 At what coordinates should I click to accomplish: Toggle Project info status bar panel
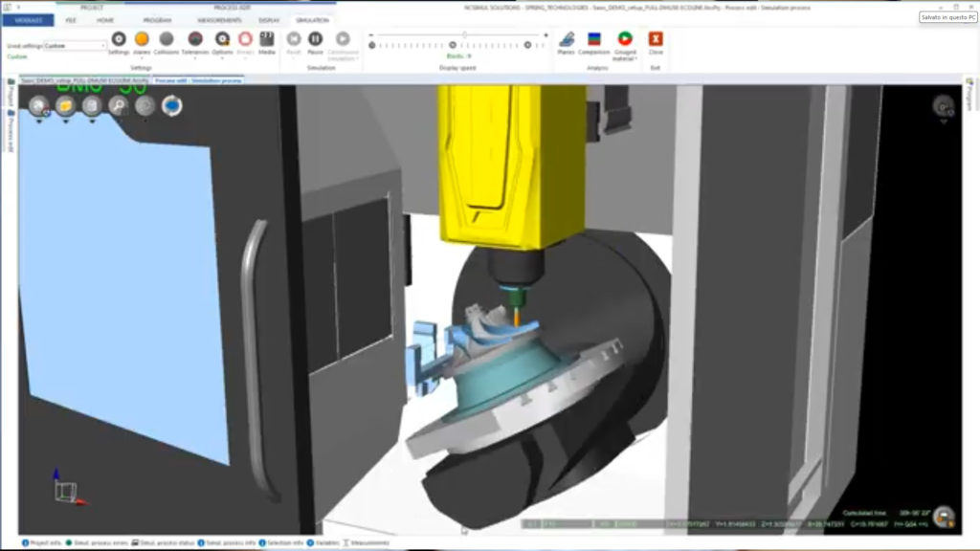[x=42, y=542]
